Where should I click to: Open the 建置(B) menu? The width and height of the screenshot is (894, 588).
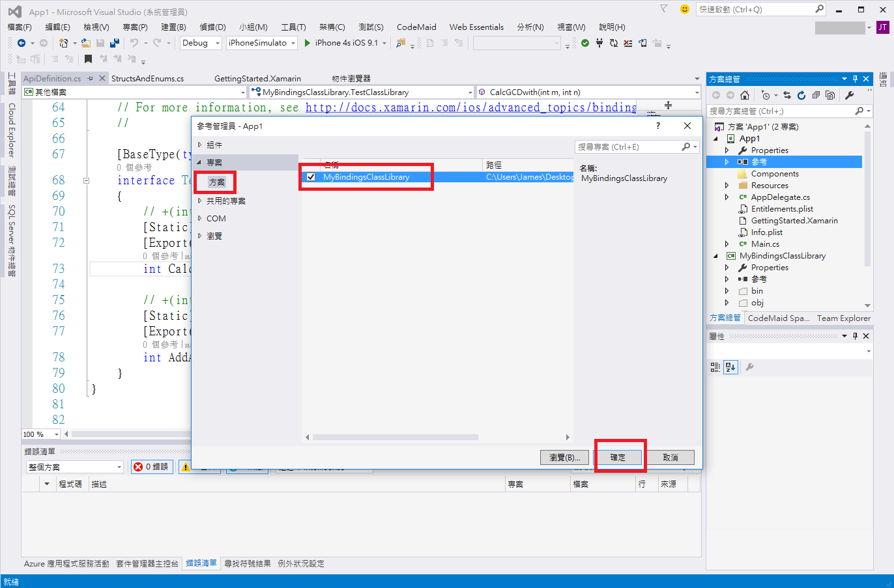click(173, 27)
